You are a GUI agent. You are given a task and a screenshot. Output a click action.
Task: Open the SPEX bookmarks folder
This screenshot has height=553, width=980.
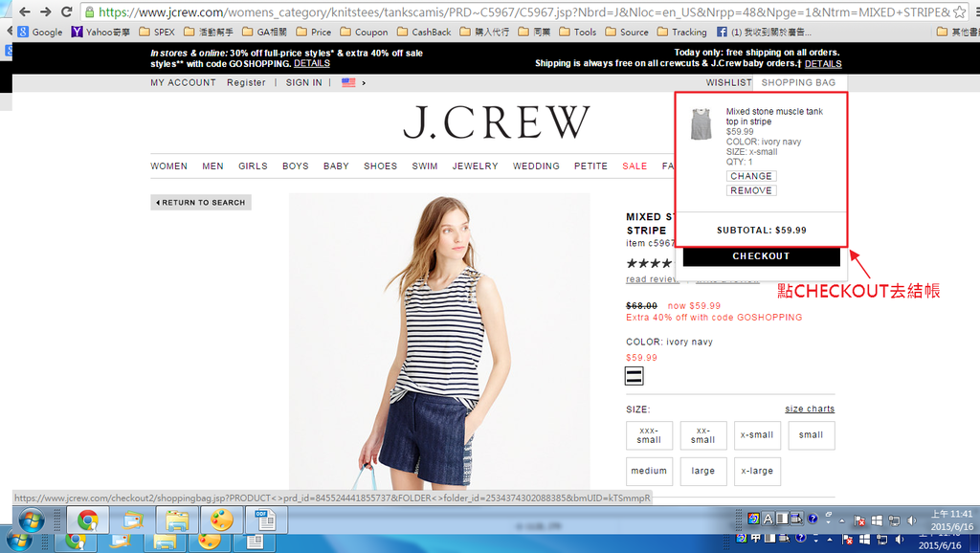(x=157, y=32)
